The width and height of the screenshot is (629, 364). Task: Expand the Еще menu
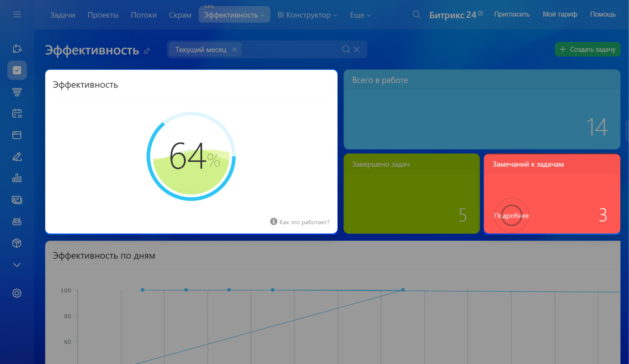tap(360, 15)
